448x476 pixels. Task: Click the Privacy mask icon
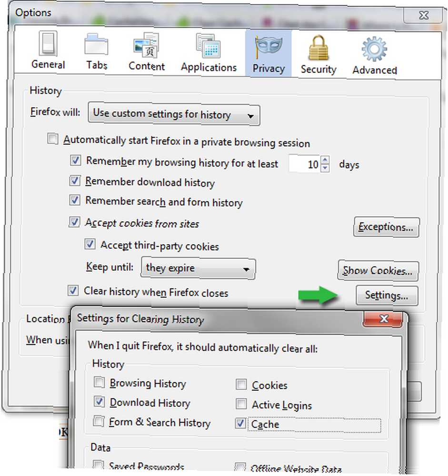pos(269,46)
